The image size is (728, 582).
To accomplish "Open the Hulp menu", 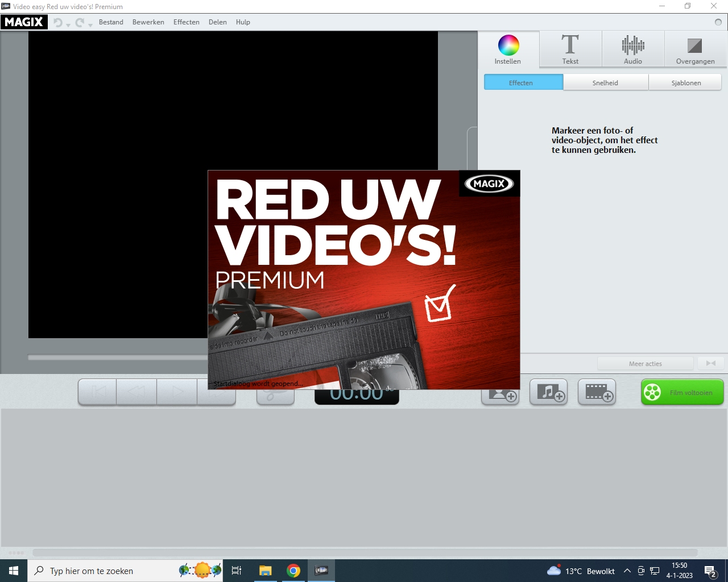I will click(243, 22).
